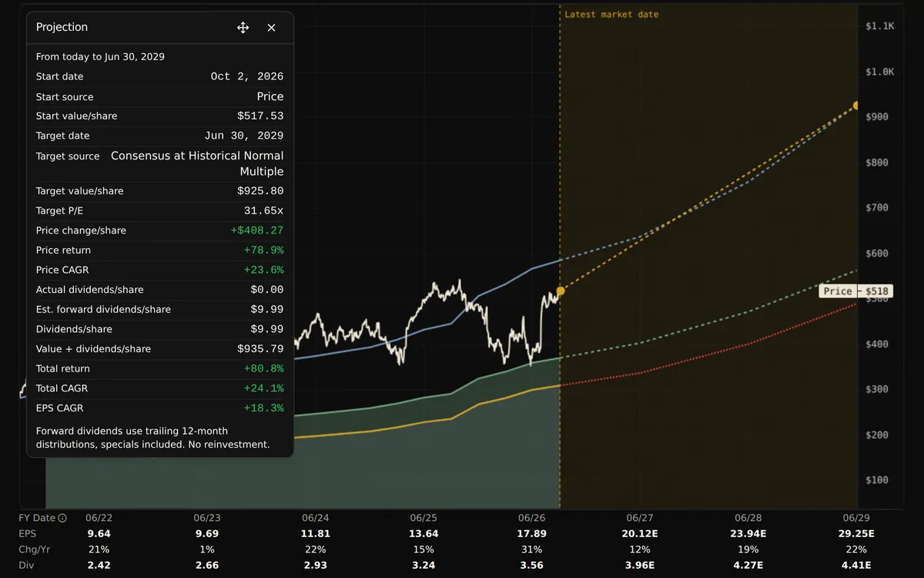Click the estimated dividend 4.41E
924x578 pixels.
pos(856,566)
